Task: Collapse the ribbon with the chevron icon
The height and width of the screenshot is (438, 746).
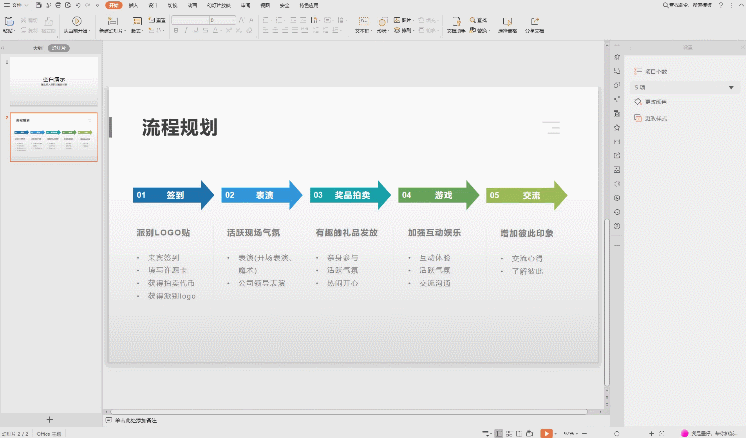Action: [x=740, y=5]
